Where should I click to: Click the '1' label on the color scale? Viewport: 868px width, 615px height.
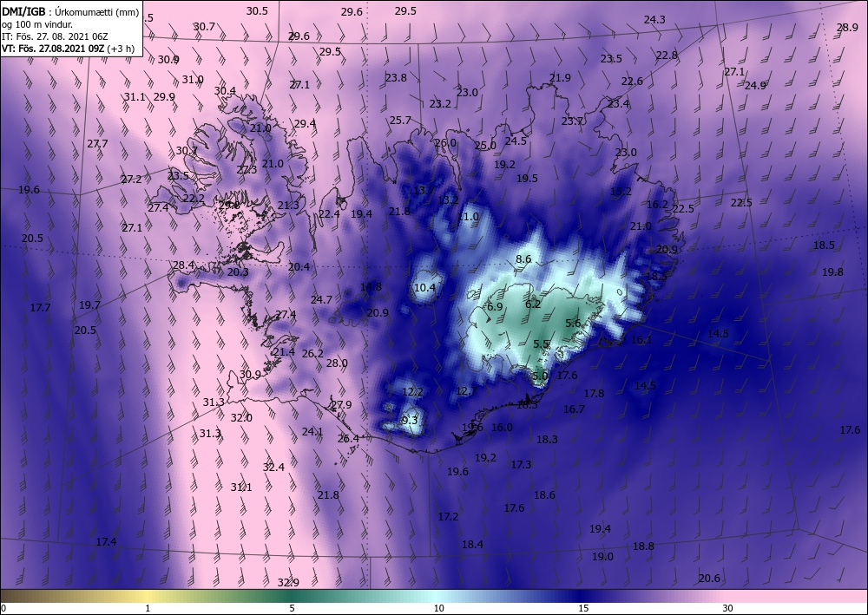[148, 608]
